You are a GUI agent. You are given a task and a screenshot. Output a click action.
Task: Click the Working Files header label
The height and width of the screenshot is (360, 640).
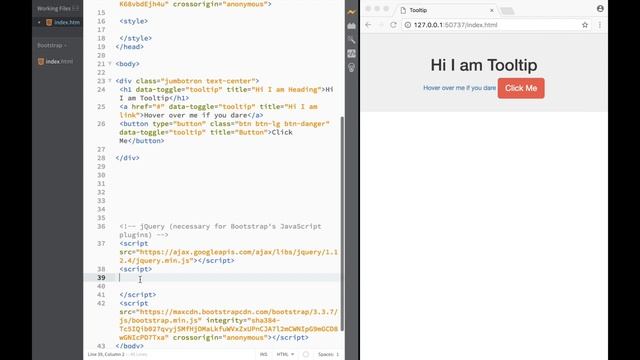coord(53,8)
